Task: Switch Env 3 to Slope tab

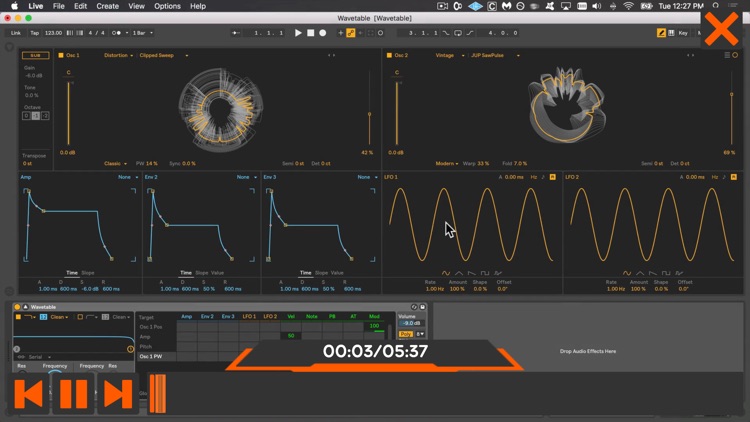Action: pos(321,273)
